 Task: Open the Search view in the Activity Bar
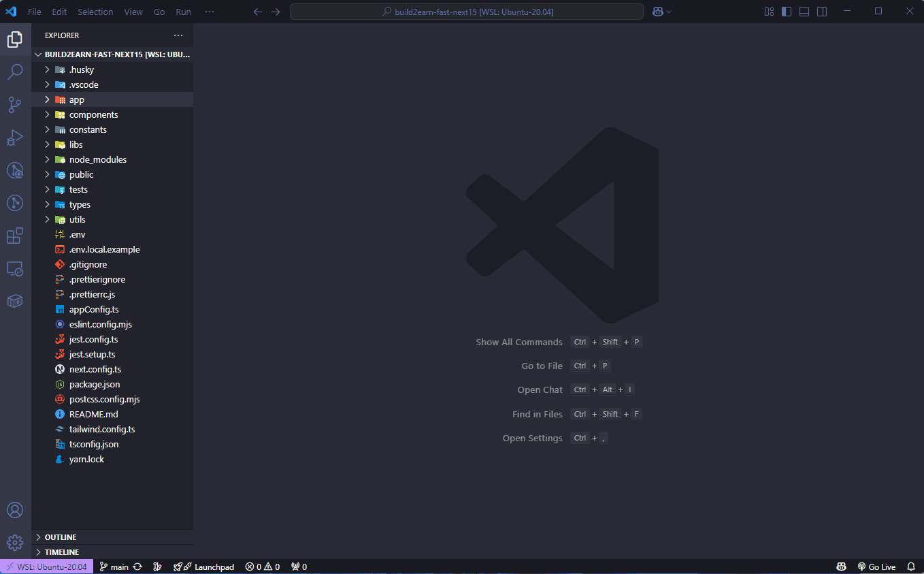tap(15, 71)
